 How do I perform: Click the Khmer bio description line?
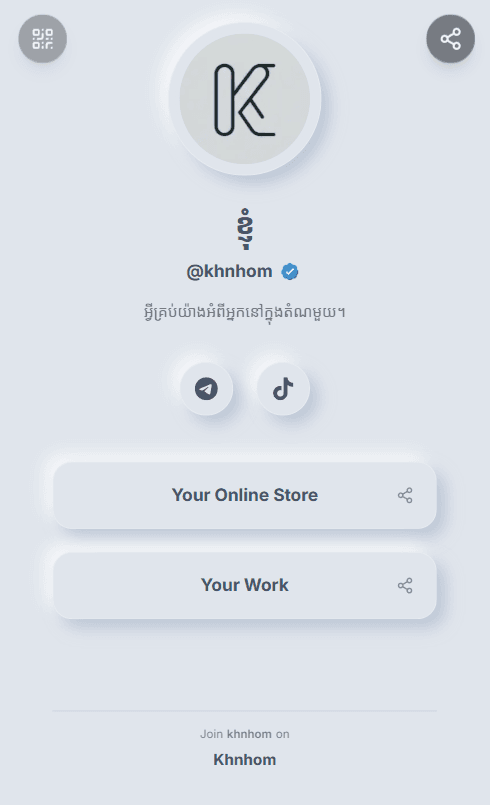click(244, 312)
